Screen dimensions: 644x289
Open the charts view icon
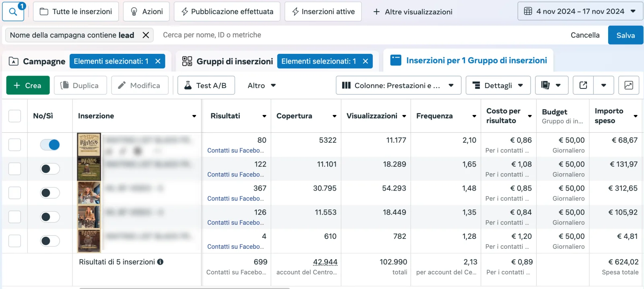629,85
